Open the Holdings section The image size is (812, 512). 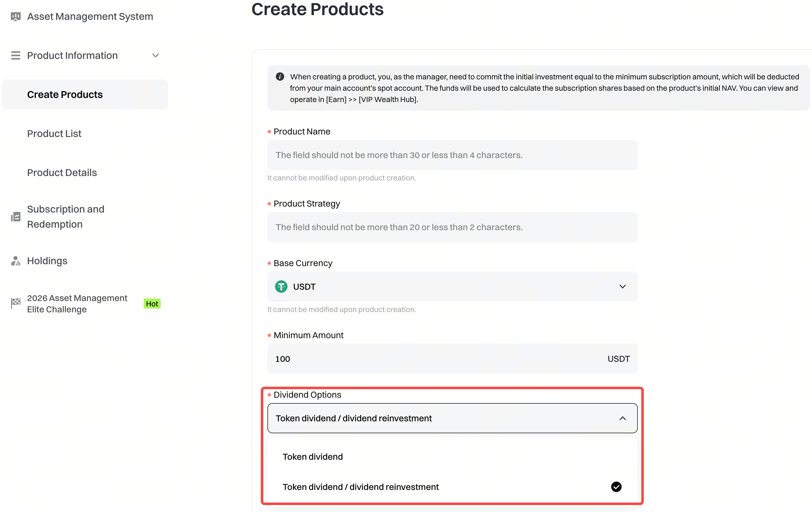point(47,261)
